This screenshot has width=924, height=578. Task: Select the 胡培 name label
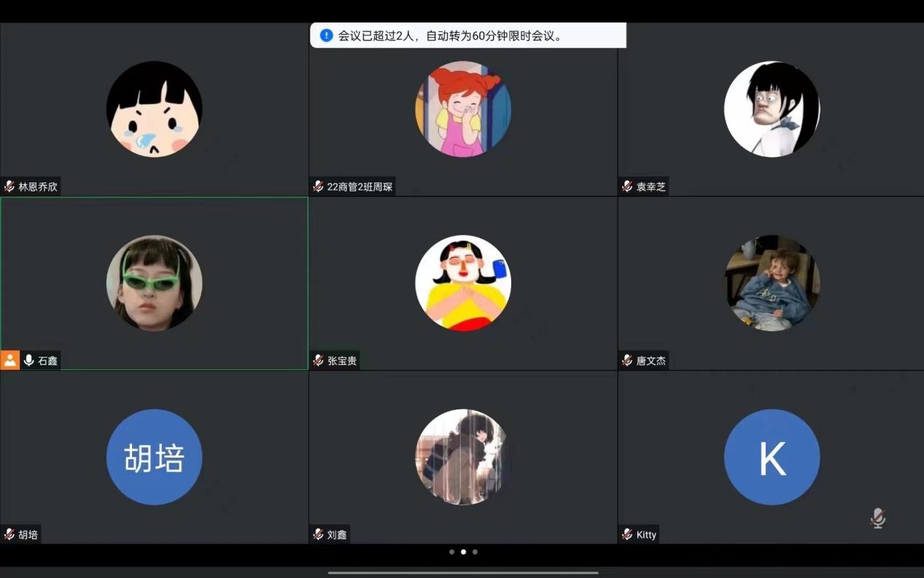[x=28, y=534]
